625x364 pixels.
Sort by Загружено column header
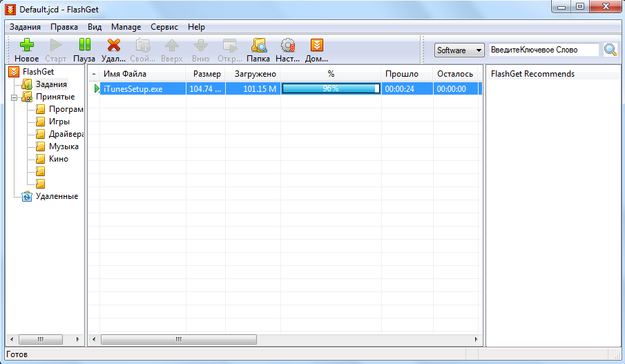pos(253,74)
